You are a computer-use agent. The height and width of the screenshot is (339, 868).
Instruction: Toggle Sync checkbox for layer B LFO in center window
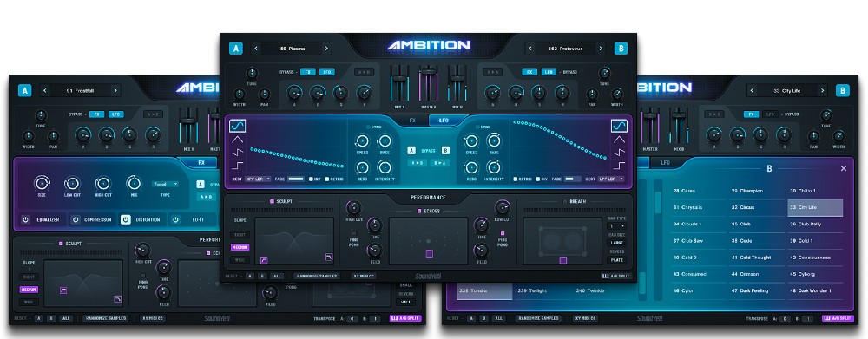click(477, 127)
